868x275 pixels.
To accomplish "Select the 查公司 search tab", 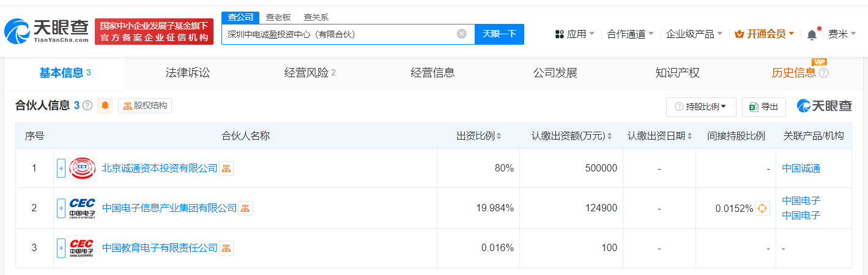I will tap(240, 17).
